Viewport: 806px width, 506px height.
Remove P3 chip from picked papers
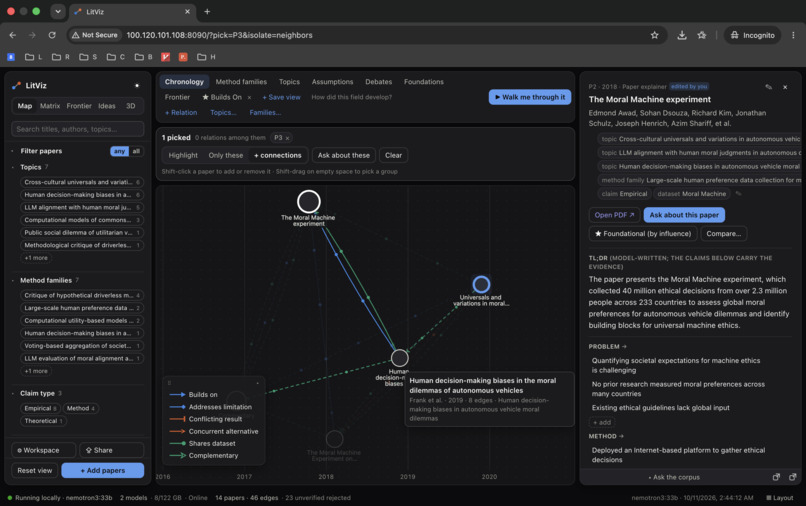287,138
